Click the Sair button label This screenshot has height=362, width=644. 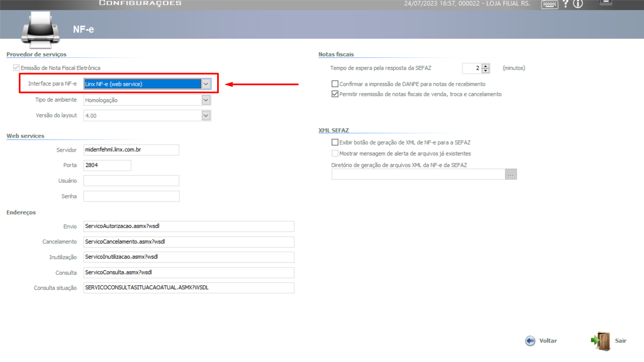coord(621,341)
